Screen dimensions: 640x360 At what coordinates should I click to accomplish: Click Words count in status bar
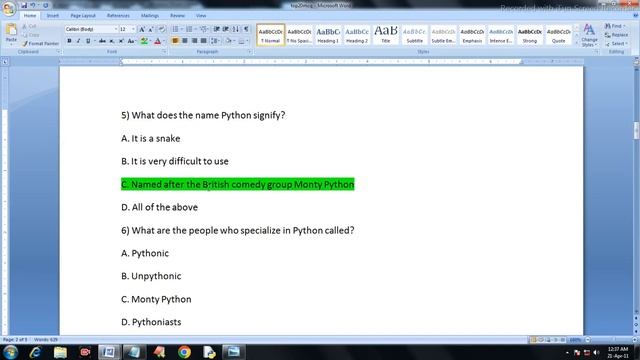46,340
